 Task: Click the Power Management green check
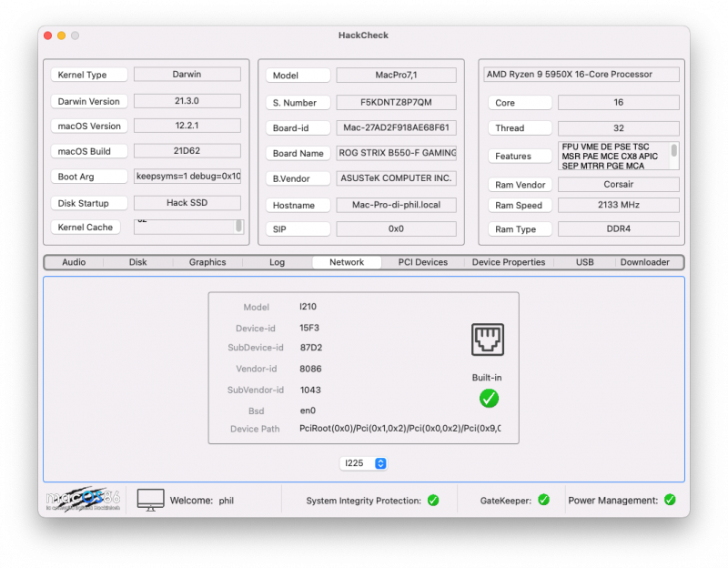(670, 500)
